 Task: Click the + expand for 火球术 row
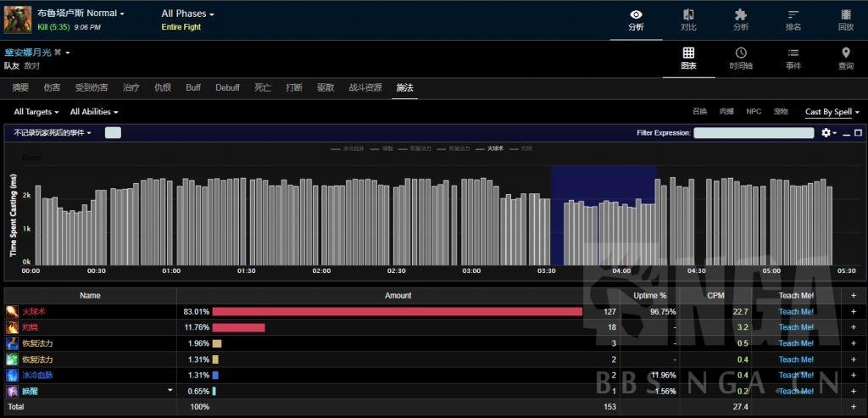pyautogui.click(x=853, y=311)
